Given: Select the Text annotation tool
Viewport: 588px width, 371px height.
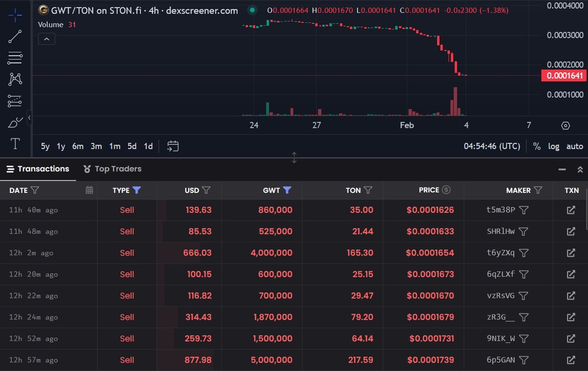Looking at the screenshot, I should click(15, 144).
